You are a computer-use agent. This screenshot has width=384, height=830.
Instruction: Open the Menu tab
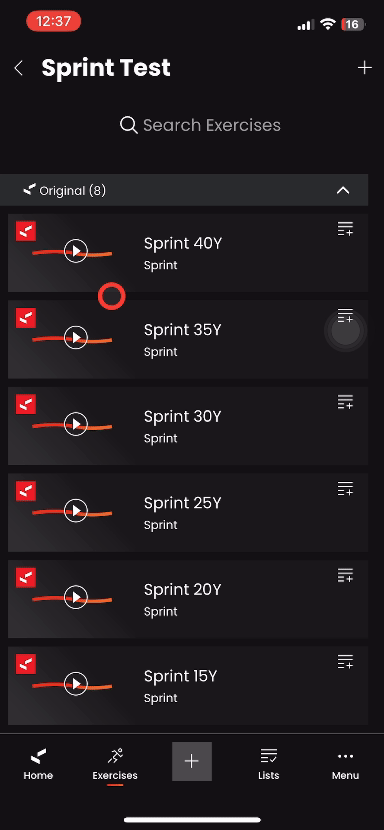coord(345,764)
